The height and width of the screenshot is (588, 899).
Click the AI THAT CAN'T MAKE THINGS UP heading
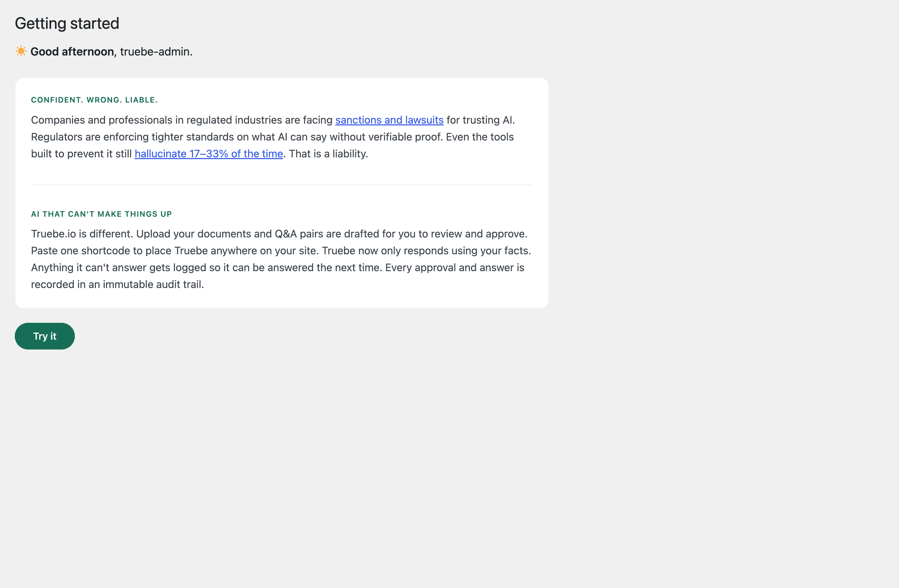(x=101, y=214)
